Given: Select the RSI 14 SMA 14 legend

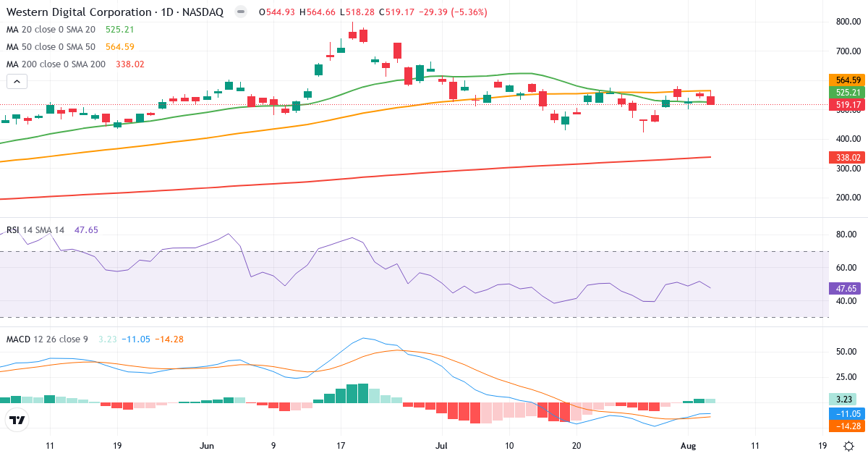Looking at the screenshot, I should [35, 229].
